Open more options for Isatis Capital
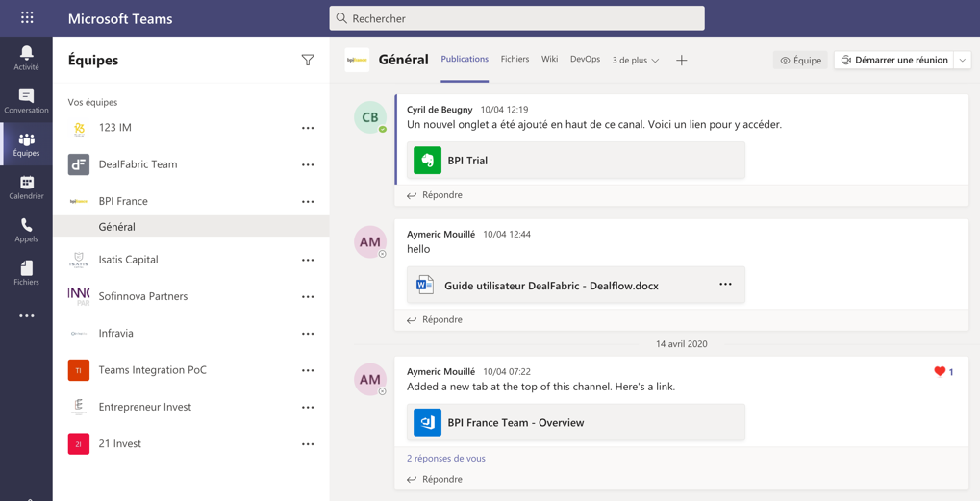 [308, 260]
